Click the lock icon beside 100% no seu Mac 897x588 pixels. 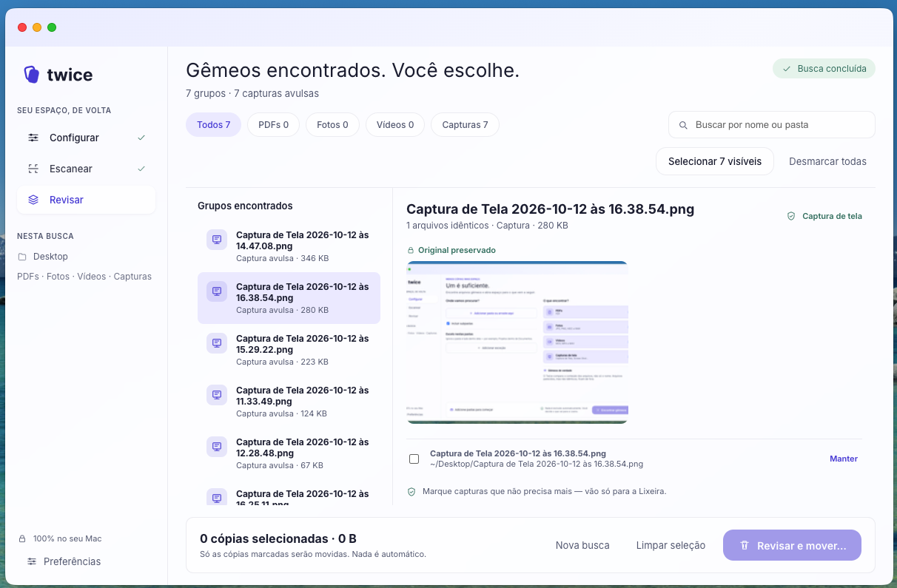22,538
